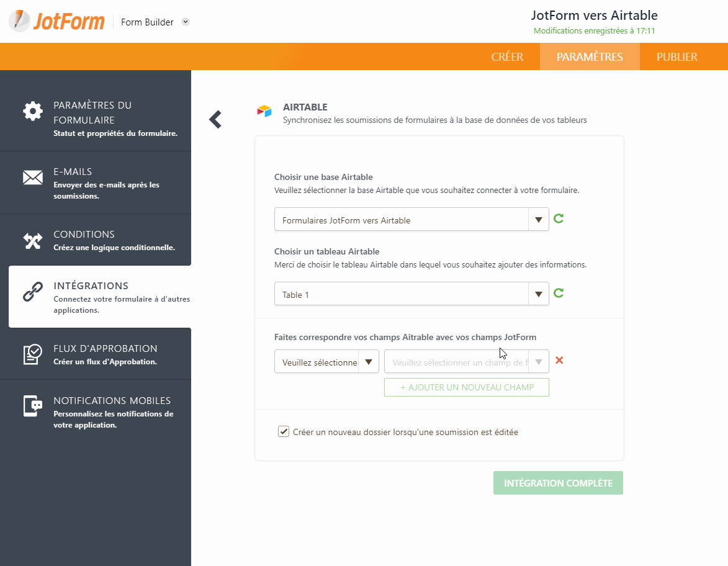Refresh the Airtable base list
This screenshot has height=566, width=728.
pos(559,218)
